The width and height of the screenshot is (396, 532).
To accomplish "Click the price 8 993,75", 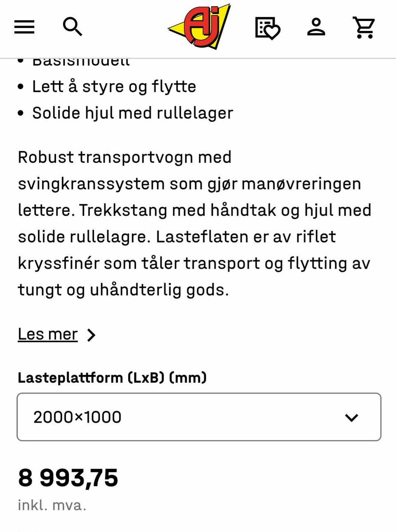I will point(68,478).
